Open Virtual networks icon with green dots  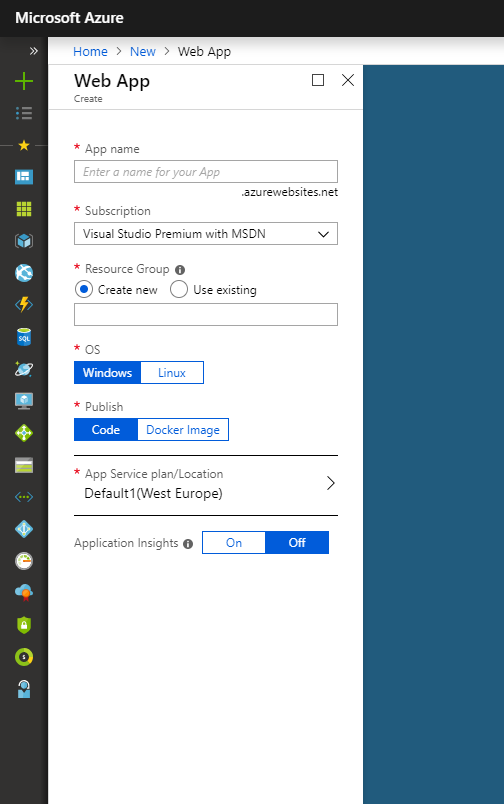pyautogui.click(x=24, y=497)
